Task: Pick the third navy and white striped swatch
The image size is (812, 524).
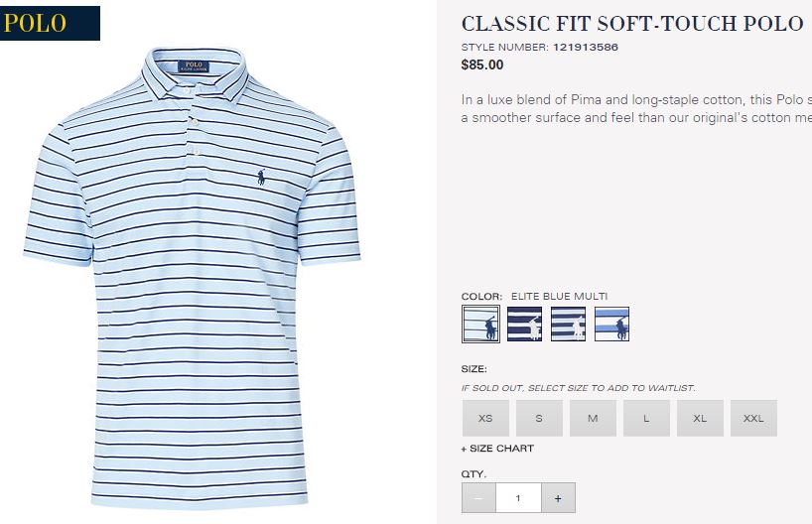Action: tap(568, 325)
